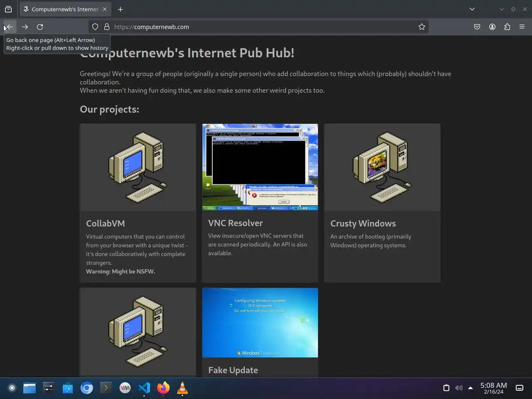Screen dimensions: 532x399
Task: Open the Konsole terminal taskbar icon
Action: tap(106, 388)
